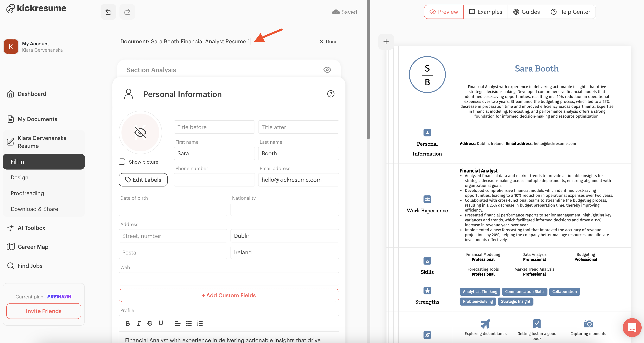This screenshot has height=343, width=644.
Task: Open Personal Information help question icon
Action: [x=330, y=94]
